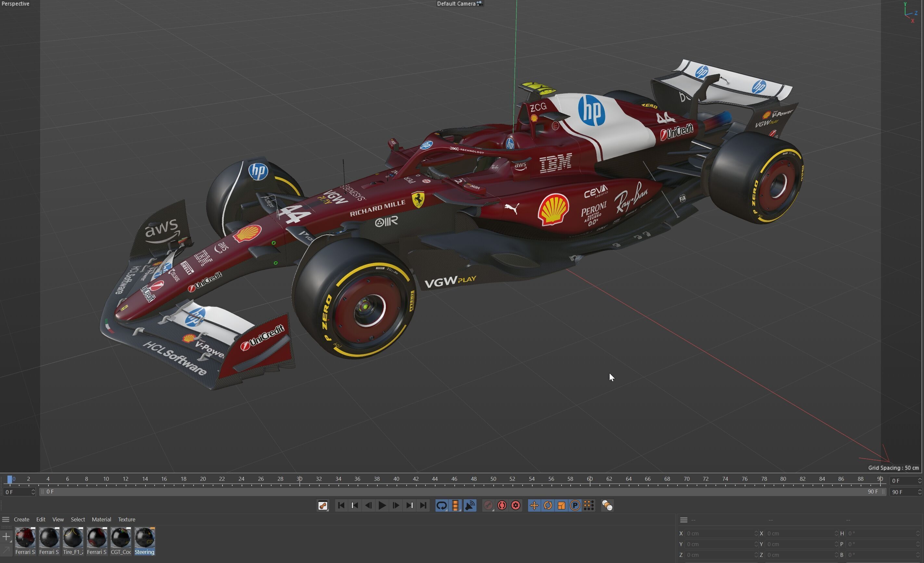Open the material manager hamburger menu
Screen dimensions: 924x563
coord(6,519)
